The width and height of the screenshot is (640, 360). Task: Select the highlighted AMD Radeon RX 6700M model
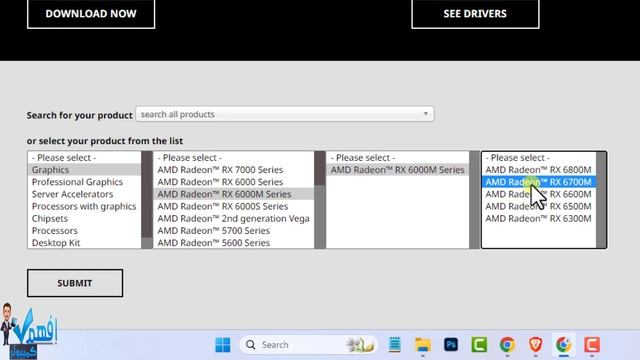tap(539, 182)
